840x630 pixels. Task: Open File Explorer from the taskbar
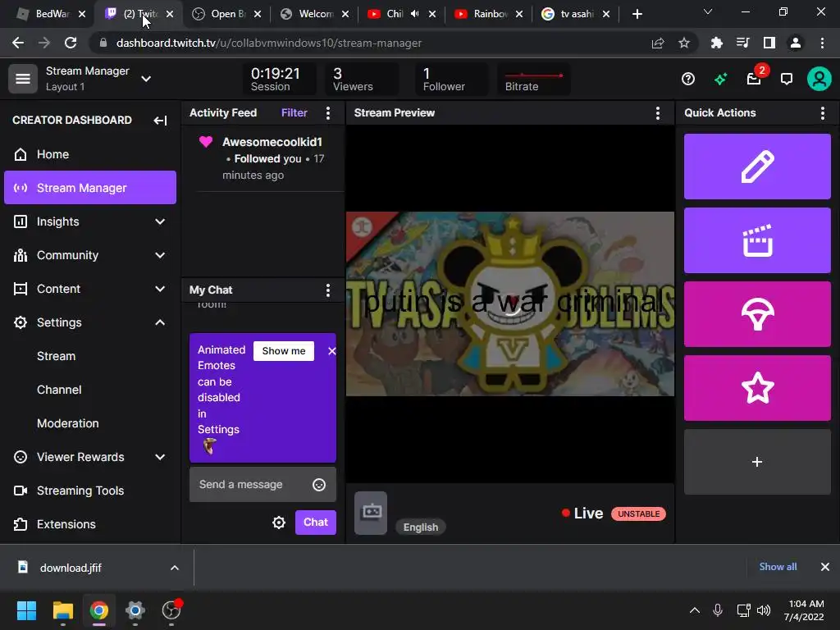tap(62, 610)
